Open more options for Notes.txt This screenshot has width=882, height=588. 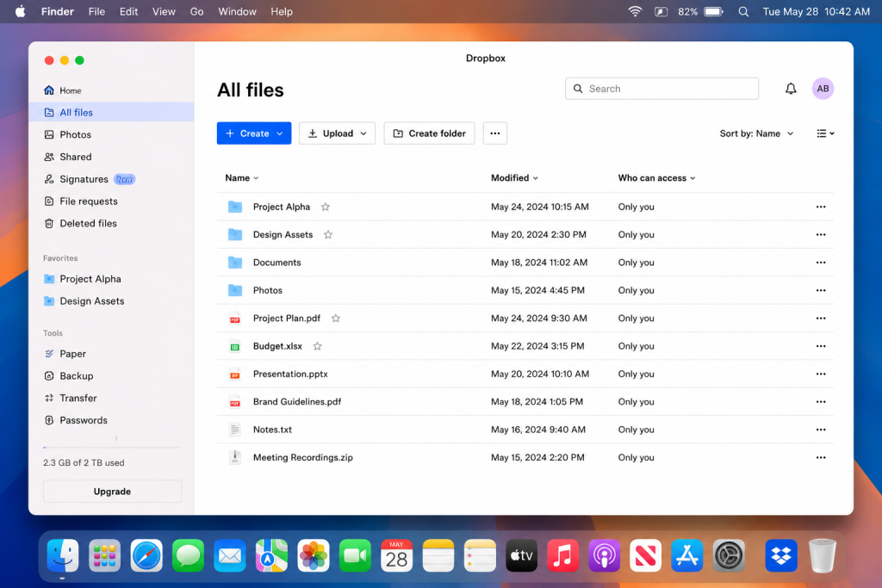[821, 430]
